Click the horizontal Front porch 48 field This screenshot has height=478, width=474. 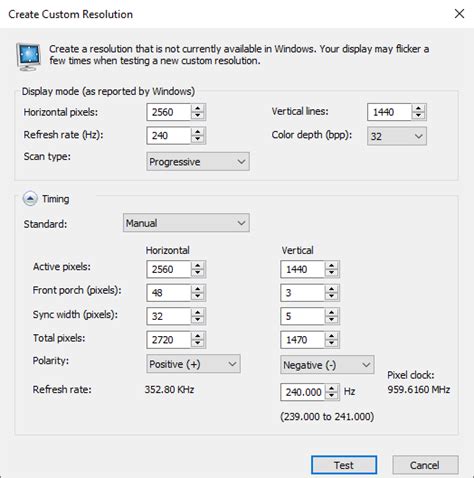169,293
